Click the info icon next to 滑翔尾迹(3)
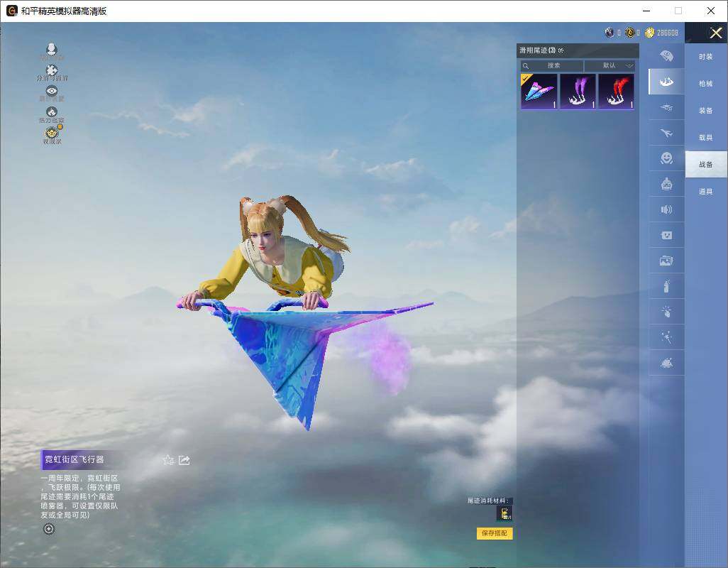Viewport: 728px width, 568px height. (x=561, y=50)
